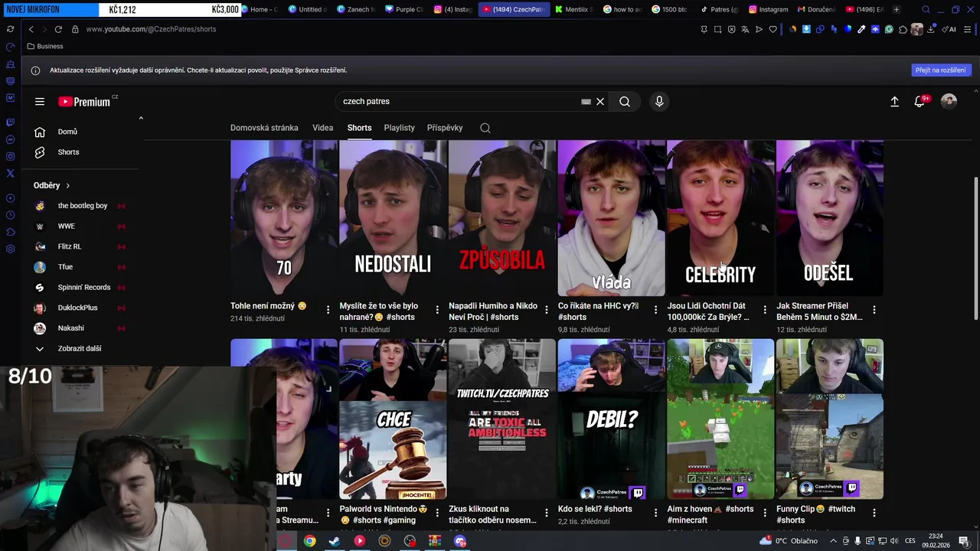The height and width of the screenshot is (551, 980).
Task: Open options for 'Palworld vs Nintendo' short
Action: pos(437,513)
